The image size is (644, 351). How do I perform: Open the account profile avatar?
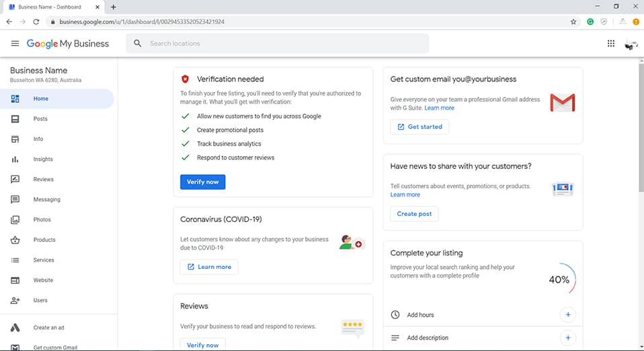tap(631, 44)
